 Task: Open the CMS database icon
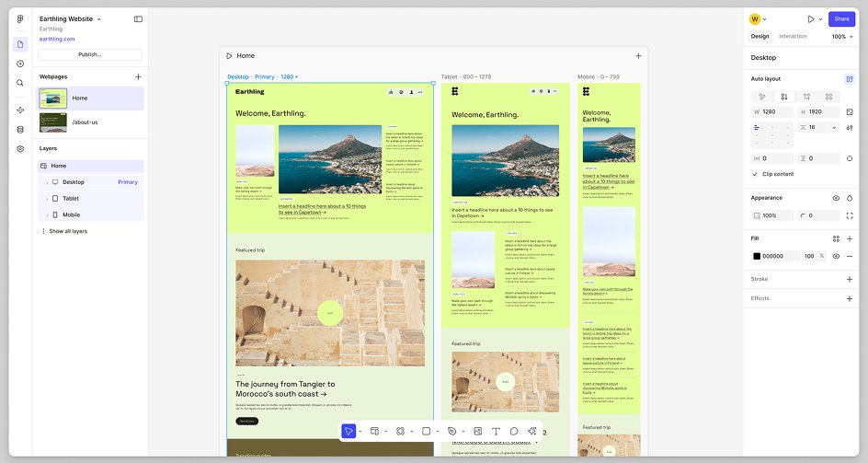(20, 130)
